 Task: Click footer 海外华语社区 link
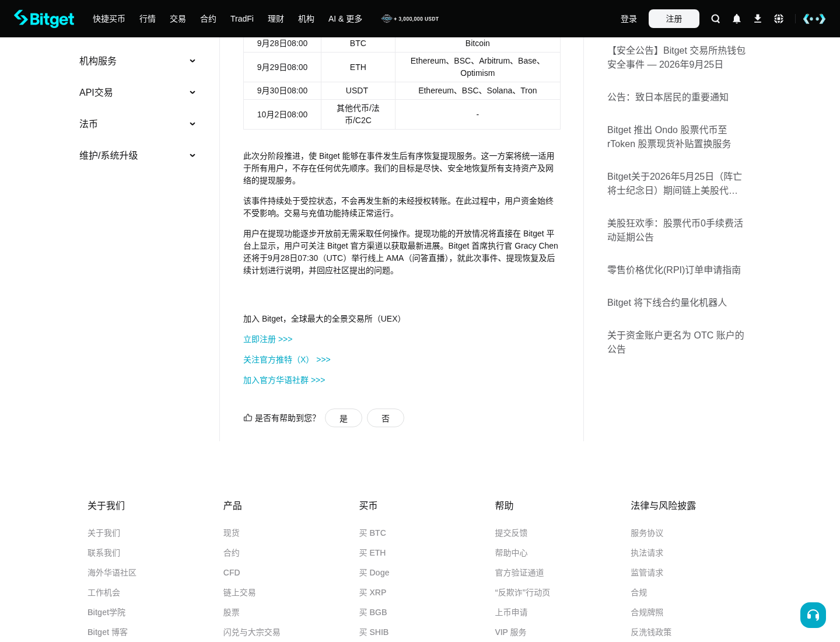[x=112, y=573]
